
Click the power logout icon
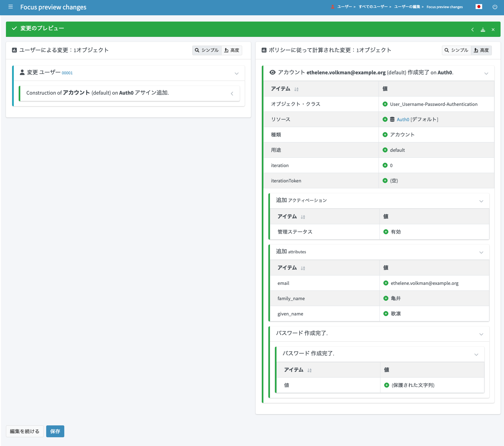coord(495,7)
